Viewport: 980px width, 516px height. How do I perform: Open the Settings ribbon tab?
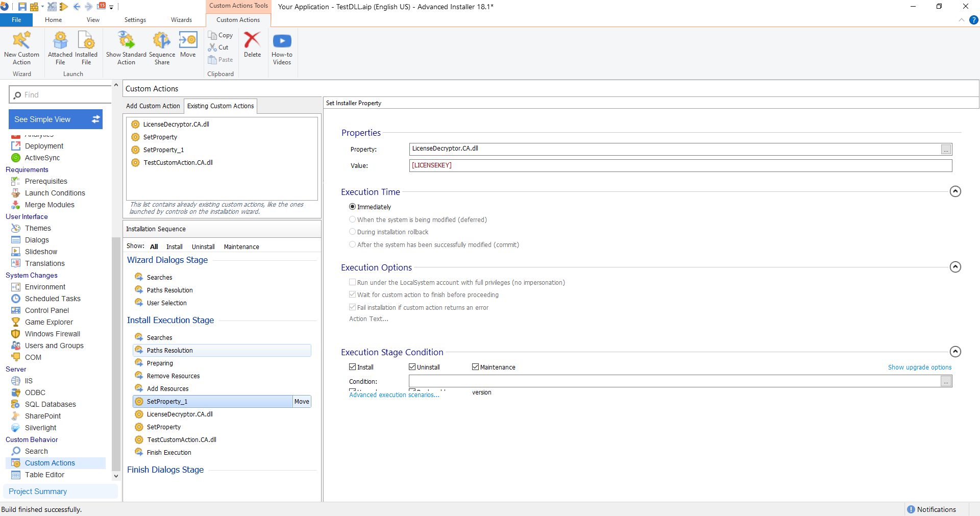pyautogui.click(x=135, y=20)
